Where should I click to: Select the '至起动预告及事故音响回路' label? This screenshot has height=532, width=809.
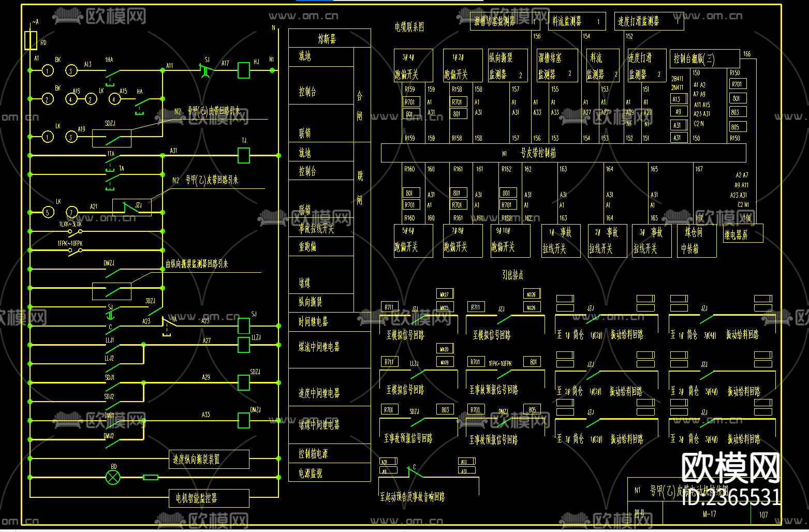point(413,497)
